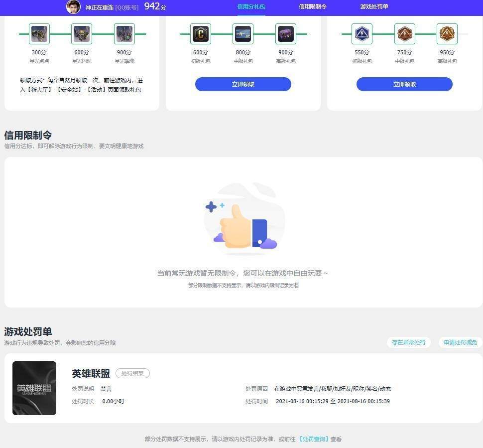
Task: Click the 950分 score label
Action: pyautogui.click(x=447, y=52)
